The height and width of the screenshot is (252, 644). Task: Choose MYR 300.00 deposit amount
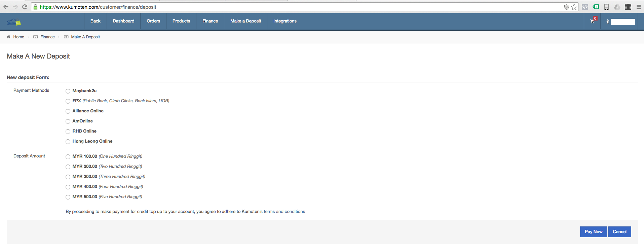[x=68, y=177]
